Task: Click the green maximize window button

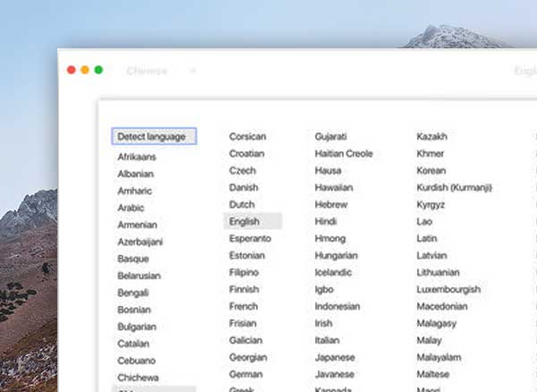Action: [98, 70]
